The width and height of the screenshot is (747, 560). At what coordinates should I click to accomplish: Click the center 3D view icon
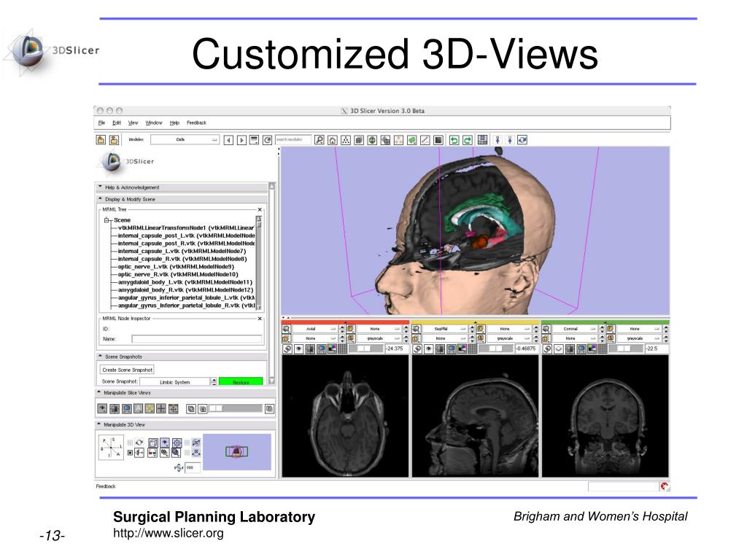(177, 443)
